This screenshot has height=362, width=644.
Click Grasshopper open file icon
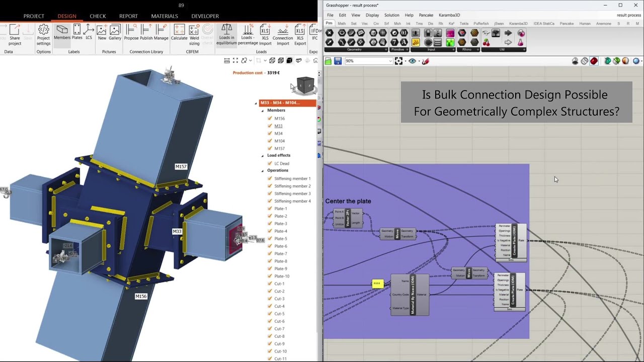point(328,61)
